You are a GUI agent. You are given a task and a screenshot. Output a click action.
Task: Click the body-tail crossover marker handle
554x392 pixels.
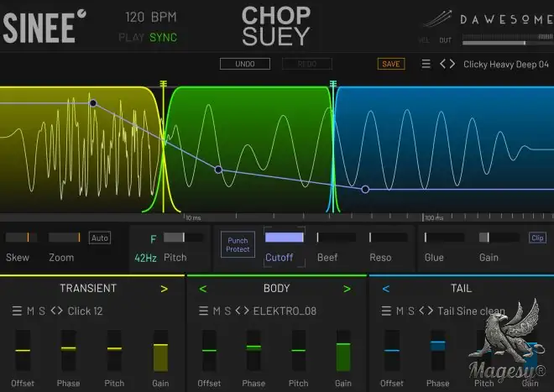pyautogui.click(x=333, y=84)
